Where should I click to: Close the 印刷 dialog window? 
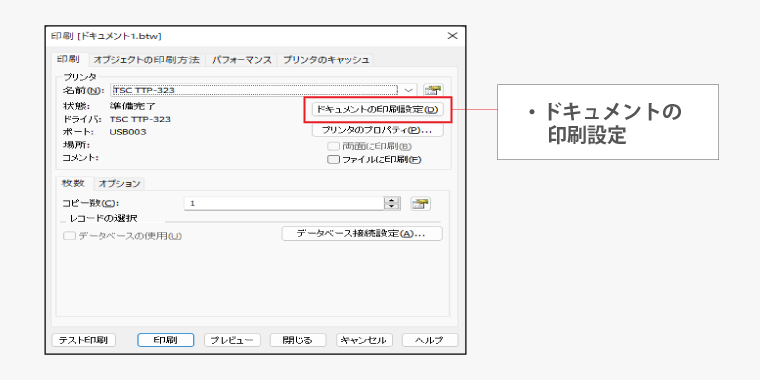(x=452, y=36)
